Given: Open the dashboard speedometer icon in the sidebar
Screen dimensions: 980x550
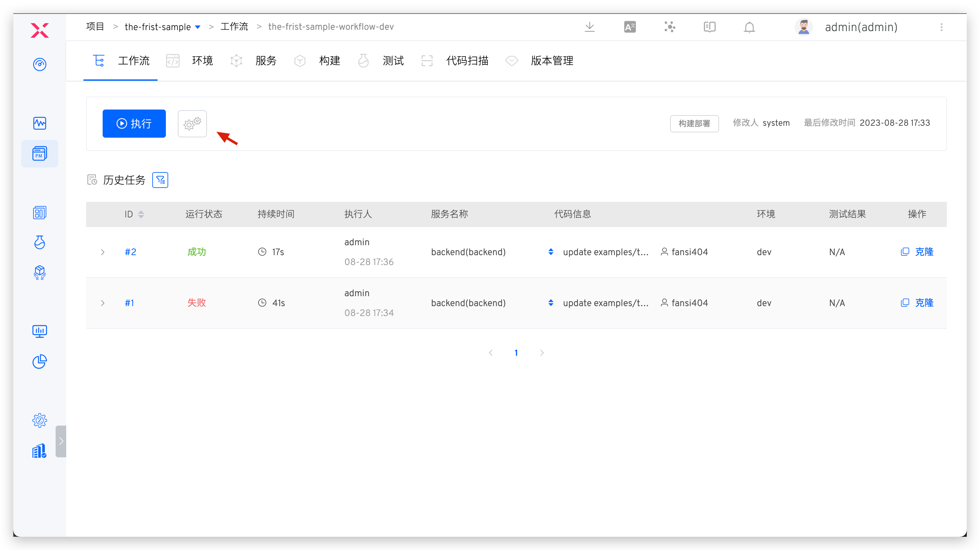Looking at the screenshot, I should click(x=40, y=65).
